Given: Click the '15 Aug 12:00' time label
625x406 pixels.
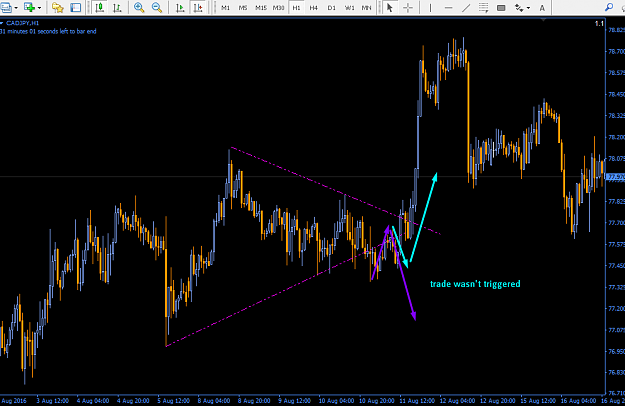Looking at the screenshot, I should click(539, 400).
